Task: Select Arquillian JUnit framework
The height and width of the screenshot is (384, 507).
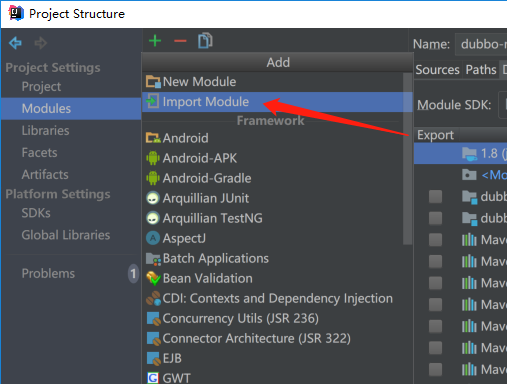Action: tap(206, 198)
